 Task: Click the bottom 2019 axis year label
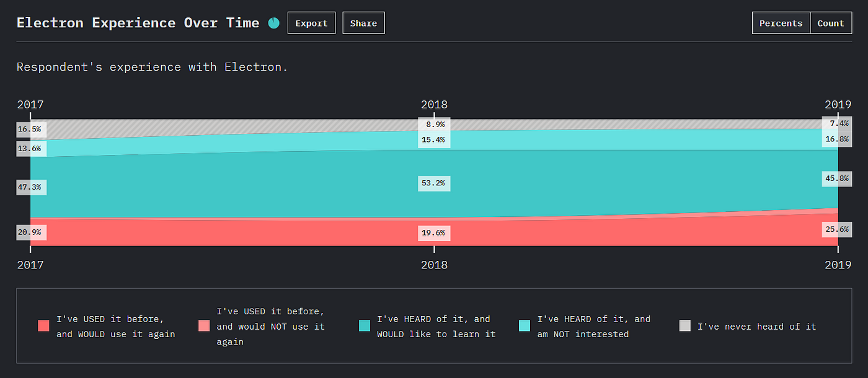point(838,265)
